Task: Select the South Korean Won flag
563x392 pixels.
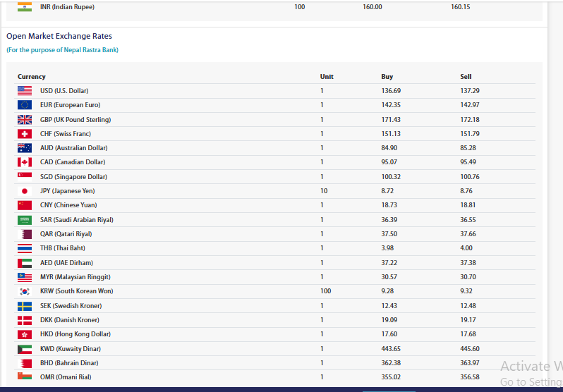Action: (x=25, y=291)
